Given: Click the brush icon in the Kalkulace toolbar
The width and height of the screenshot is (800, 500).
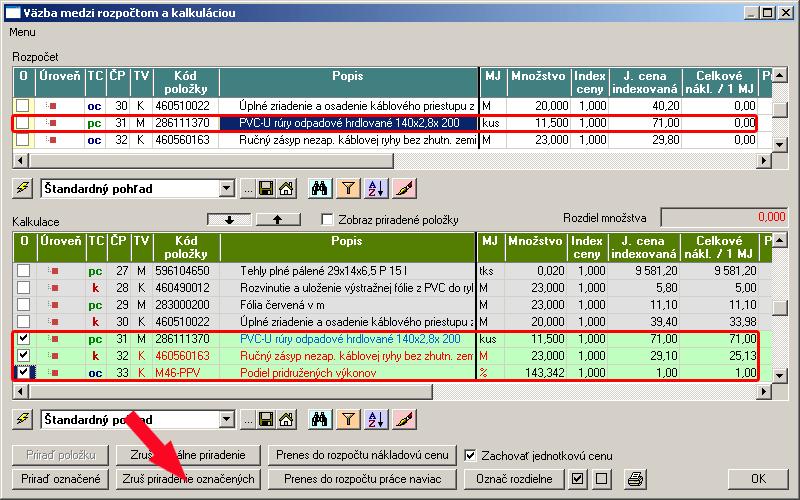Looking at the screenshot, I should pos(405,420).
